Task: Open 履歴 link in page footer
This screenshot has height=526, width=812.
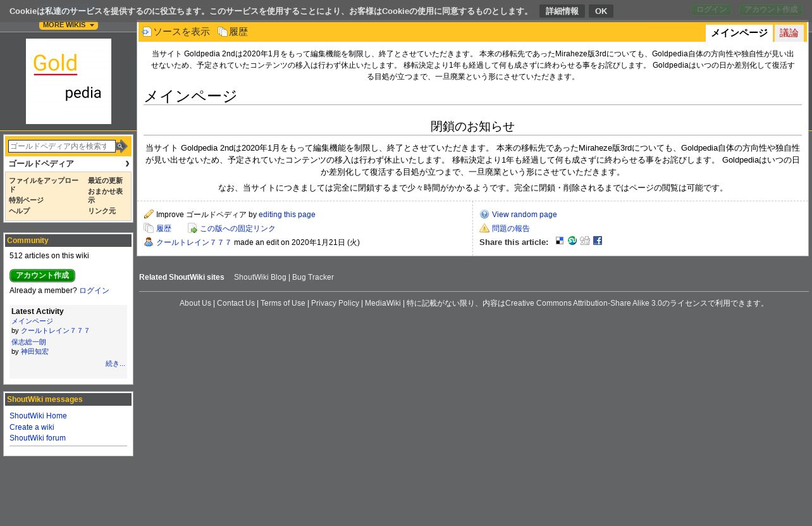Action: point(164,229)
